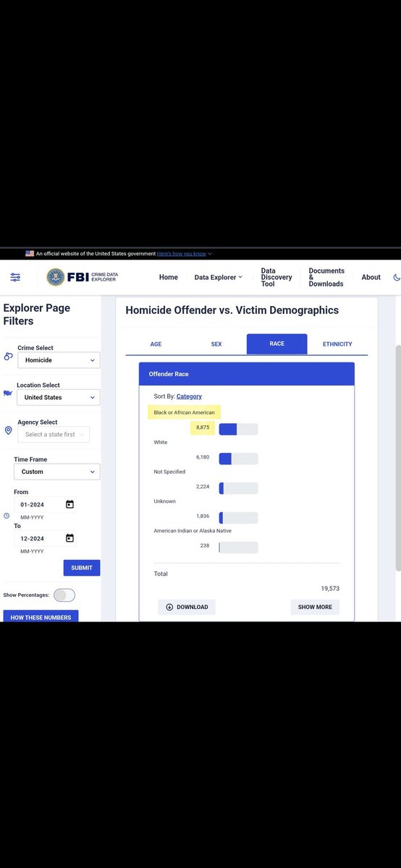This screenshot has height=868, width=401.
Task: Open the filters sliders icon in header
Action: click(15, 277)
